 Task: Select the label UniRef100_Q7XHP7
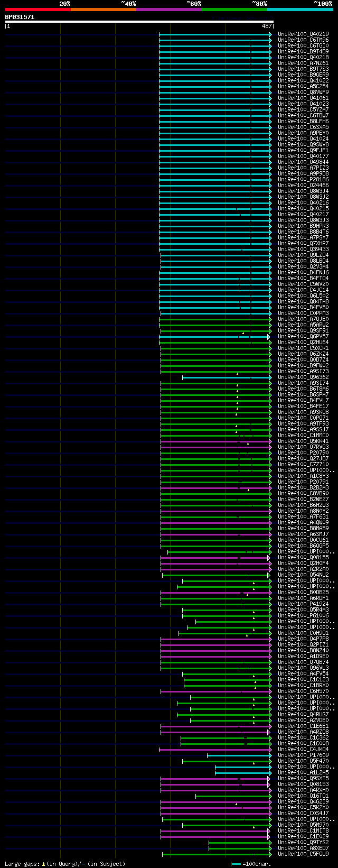(x=303, y=244)
